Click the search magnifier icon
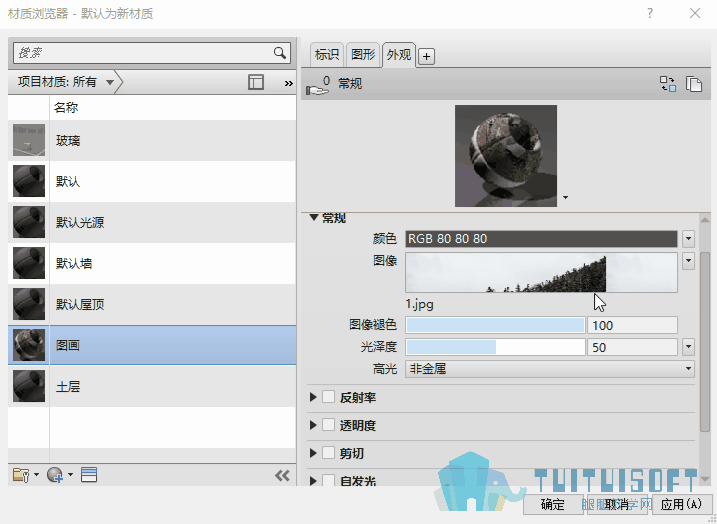 (x=280, y=53)
